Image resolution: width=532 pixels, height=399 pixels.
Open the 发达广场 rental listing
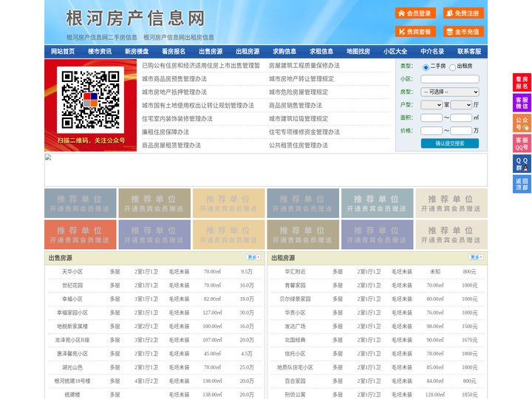coord(295,327)
